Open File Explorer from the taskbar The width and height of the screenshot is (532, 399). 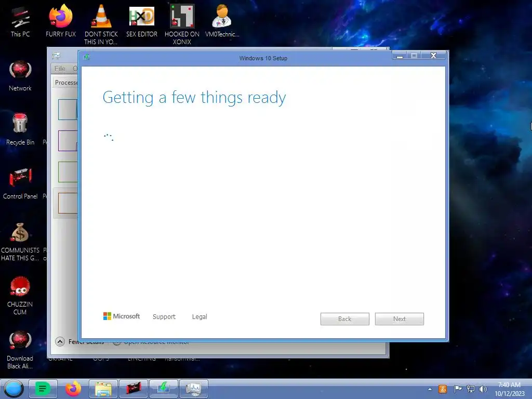pyautogui.click(x=103, y=389)
